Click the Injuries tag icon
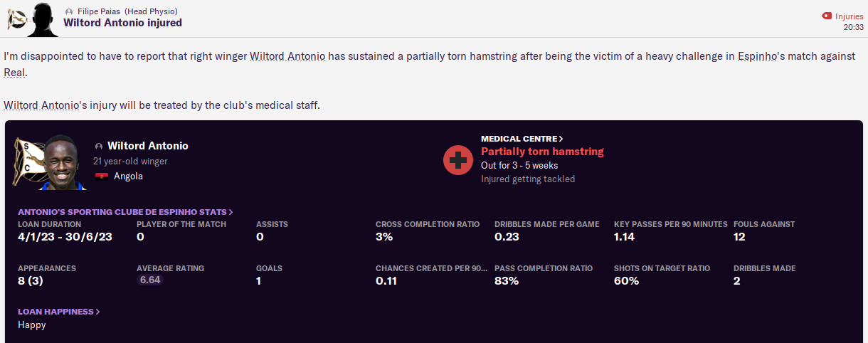 [826, 16]
